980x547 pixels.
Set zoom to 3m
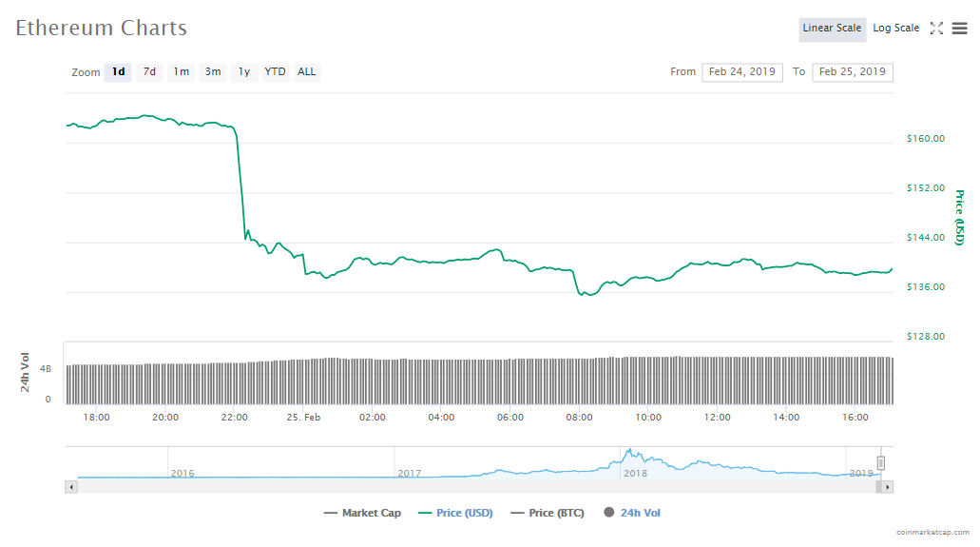tap(213, 72)
